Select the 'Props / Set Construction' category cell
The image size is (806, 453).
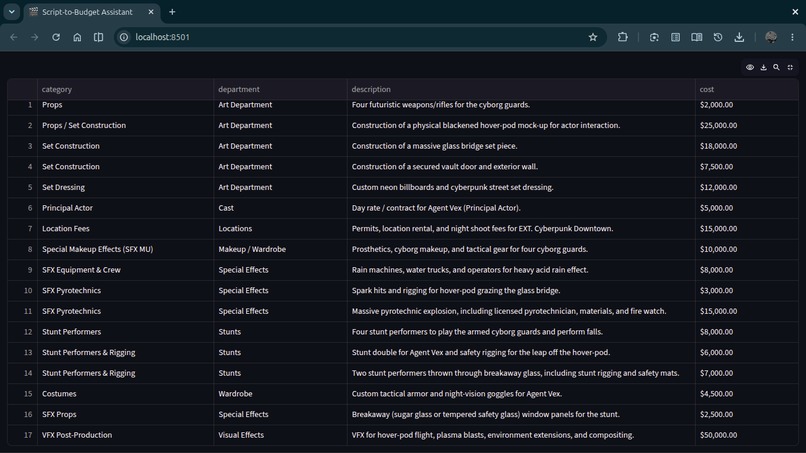point(125,125)
